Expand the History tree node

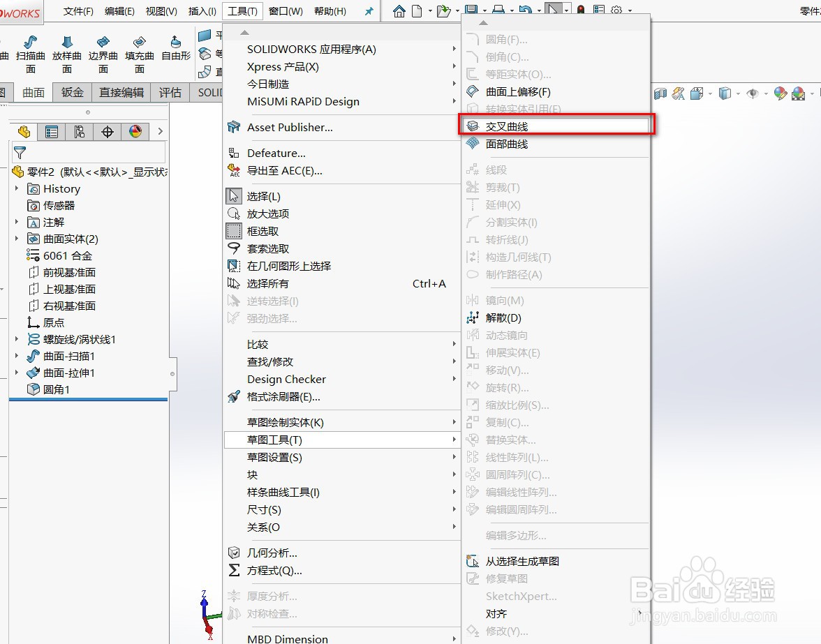(16, 188)
